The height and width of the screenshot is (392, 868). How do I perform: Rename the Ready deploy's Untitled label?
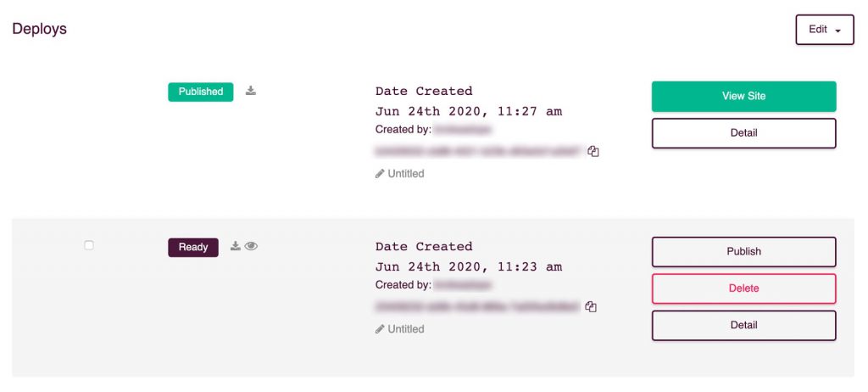click(x=400, y=329)
